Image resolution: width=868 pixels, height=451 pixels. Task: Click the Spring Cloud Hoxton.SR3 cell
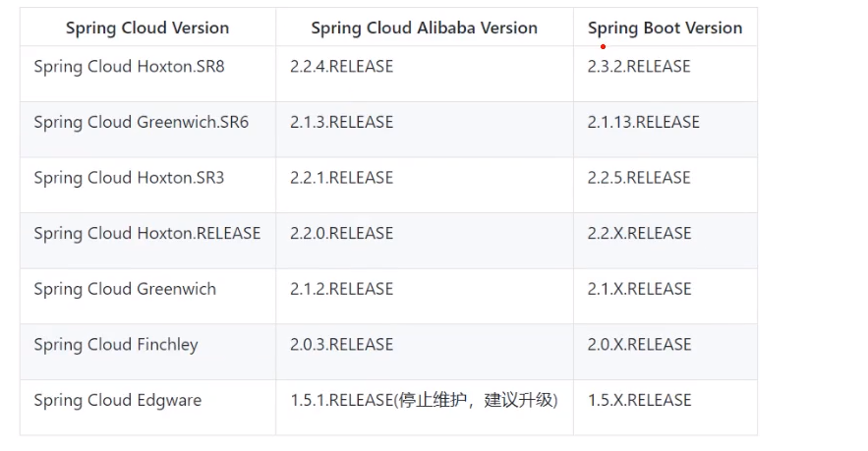pyautogui.click(x=147, y=185)
